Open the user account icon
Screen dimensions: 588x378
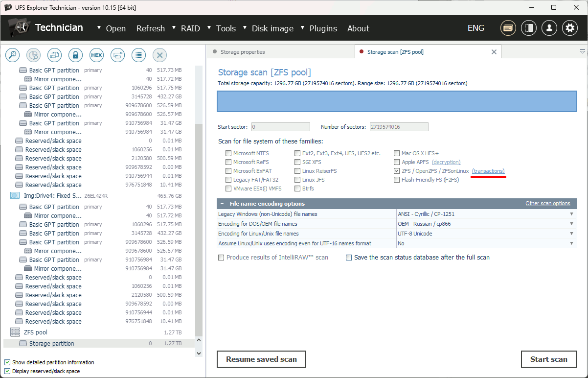click(549, 28)
